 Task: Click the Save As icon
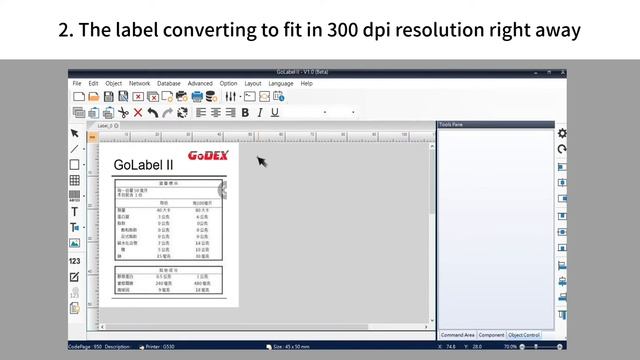[x=123, y=97]
